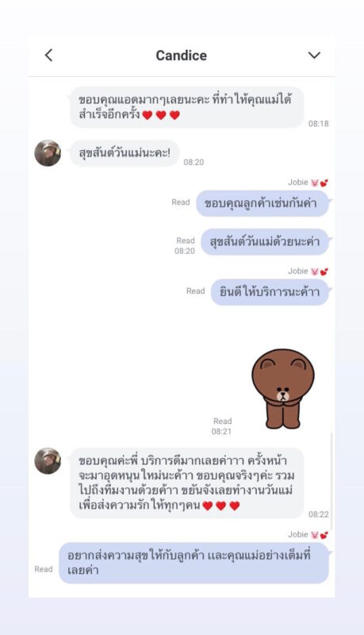
Task: Go back using the left arrow
Action: tap(48, 55)
